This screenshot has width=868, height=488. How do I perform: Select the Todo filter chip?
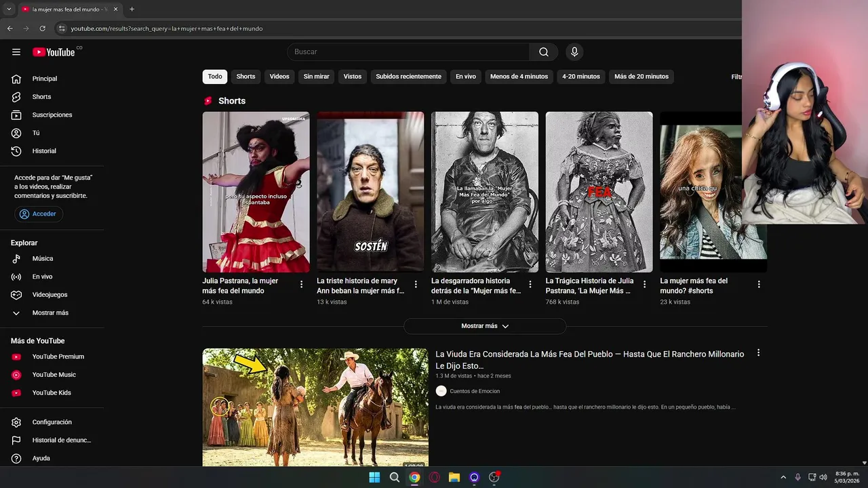point(215,77)
